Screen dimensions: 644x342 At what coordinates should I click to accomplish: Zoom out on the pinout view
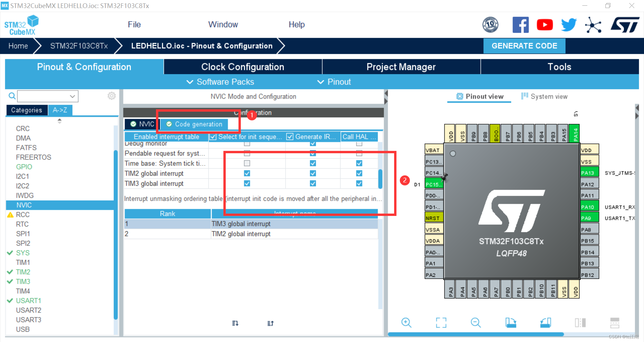(476, 323)
